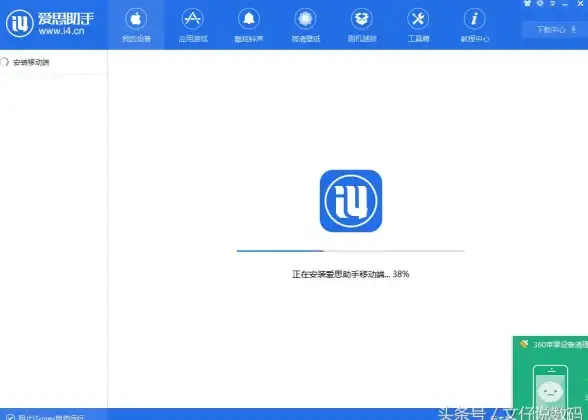Minimize the i4 assistant window
Screen dimensions: 588x420
pos(566,3)
